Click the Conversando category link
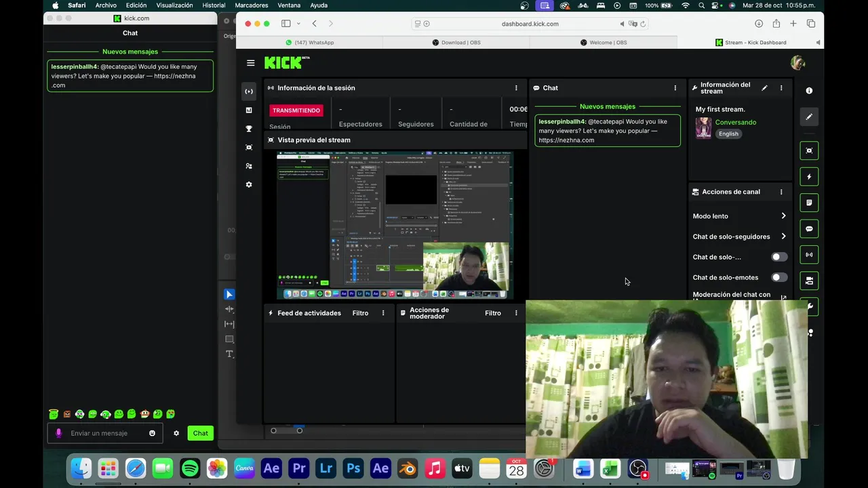The width and height of the screenshot is (868, 488). (x=736, y=122)
